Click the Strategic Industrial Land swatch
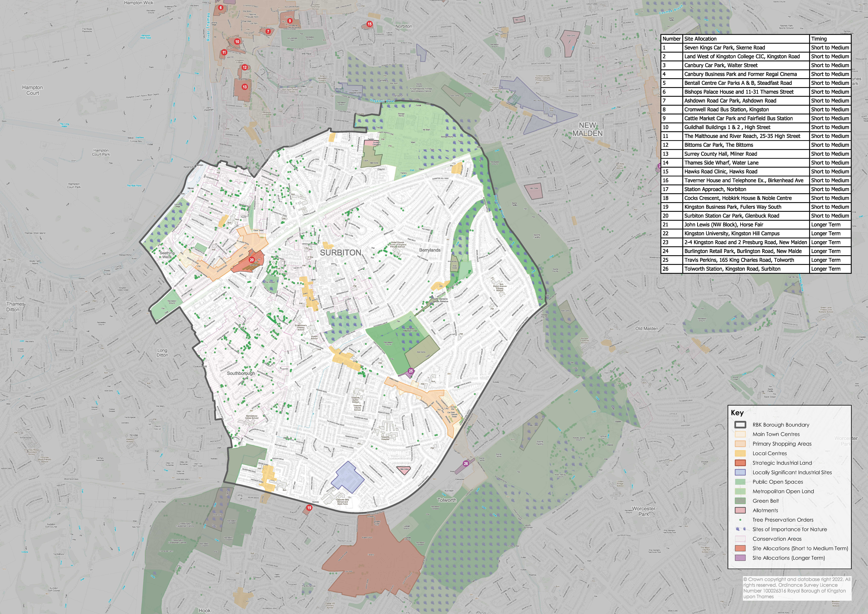Viewport: 868px width, 614px height. click(740, 463)
